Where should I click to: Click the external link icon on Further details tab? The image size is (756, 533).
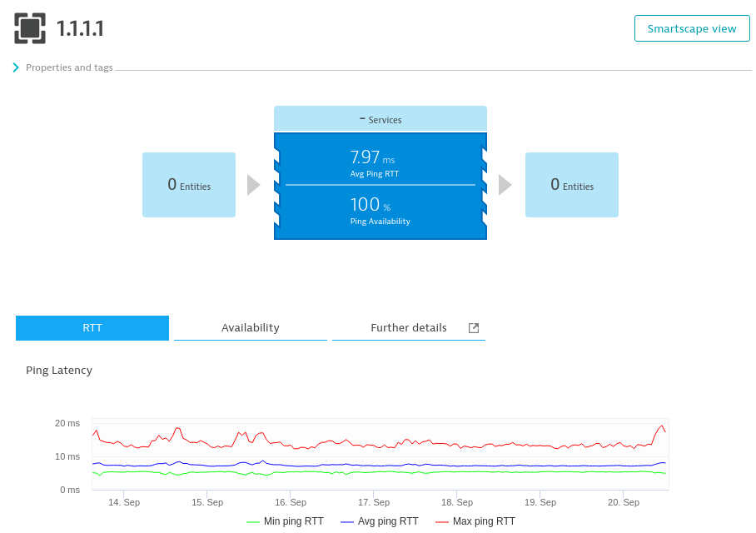(x=474, y=328)
